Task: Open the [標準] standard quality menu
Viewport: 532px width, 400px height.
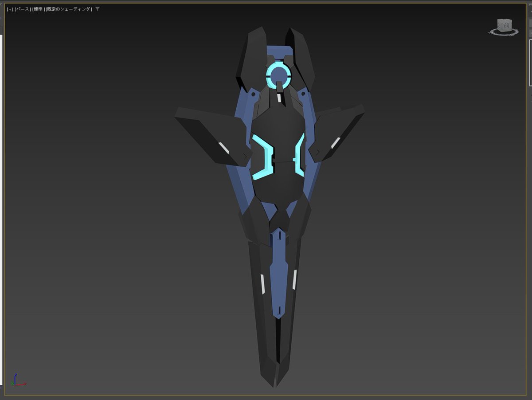Action: coord(38,9)
